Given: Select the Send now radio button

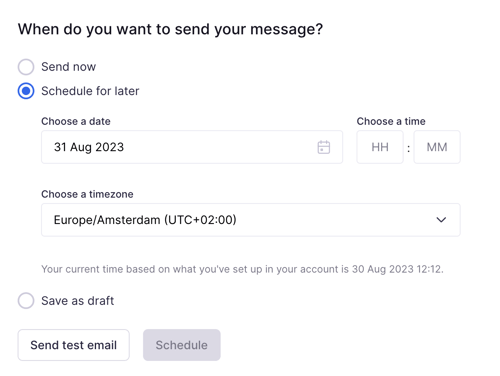Looking at the screenshot, I should (x=26, y=67).
